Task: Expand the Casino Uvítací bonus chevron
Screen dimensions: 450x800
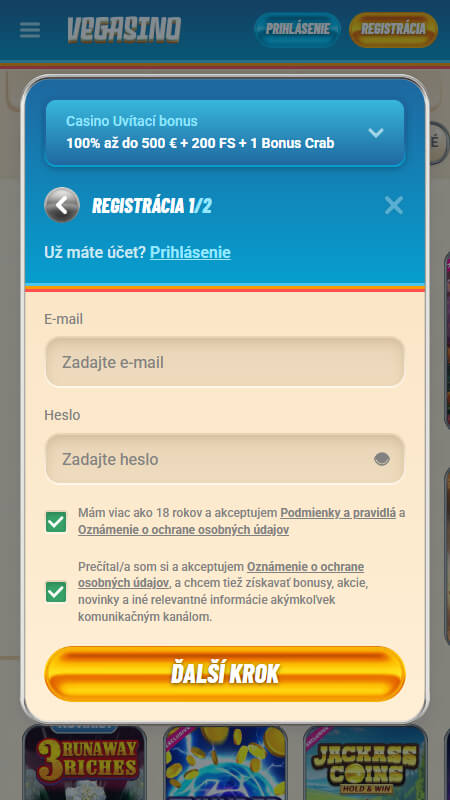Action: 376,133
